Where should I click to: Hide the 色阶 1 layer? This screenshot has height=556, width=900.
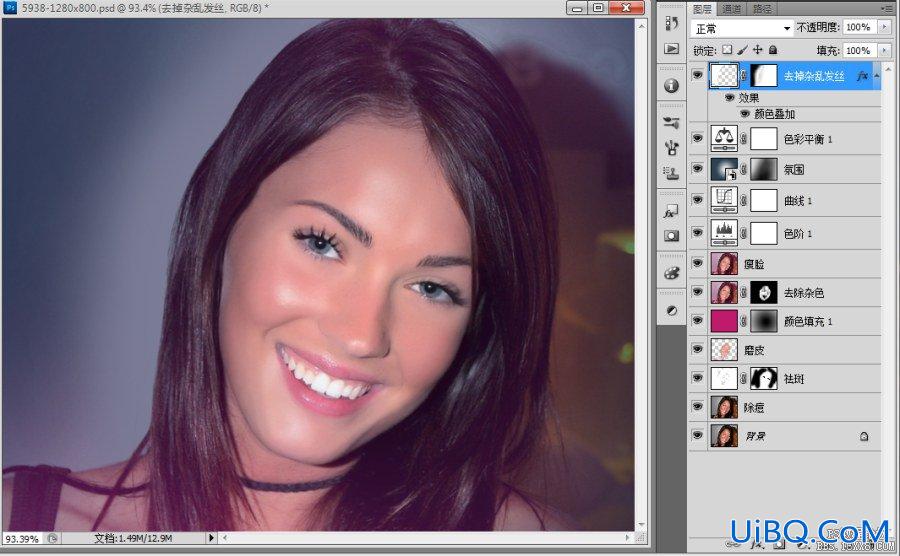click(x=697, y=232)
